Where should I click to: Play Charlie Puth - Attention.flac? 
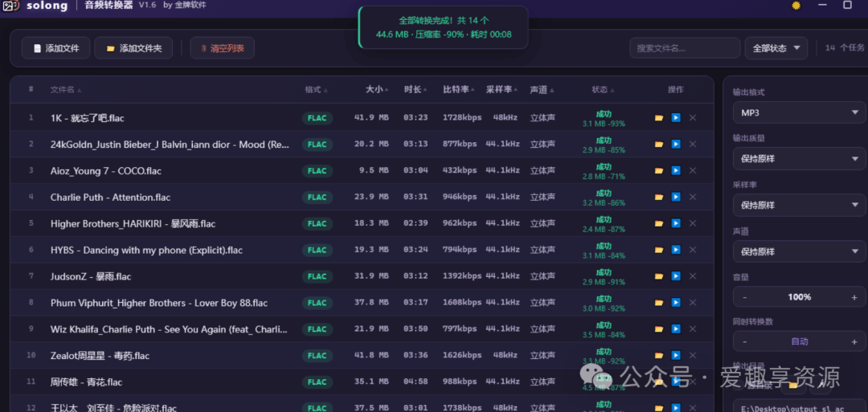tap(675, 197)
